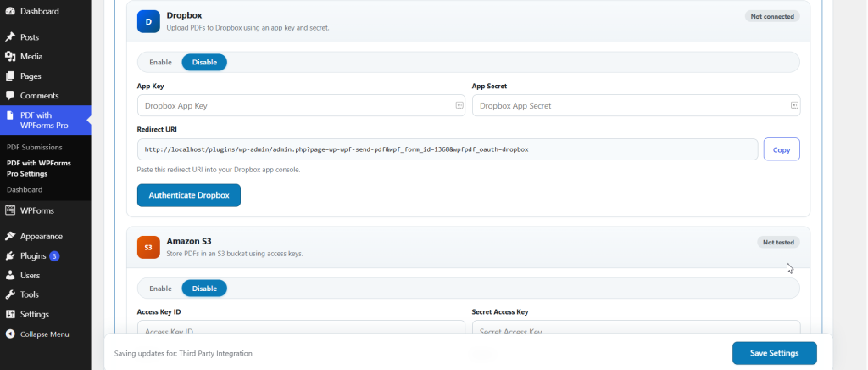Click the Comments bubble icon
Screen dimensions: 868x370
pyautogui.click(x=10, y=96)
